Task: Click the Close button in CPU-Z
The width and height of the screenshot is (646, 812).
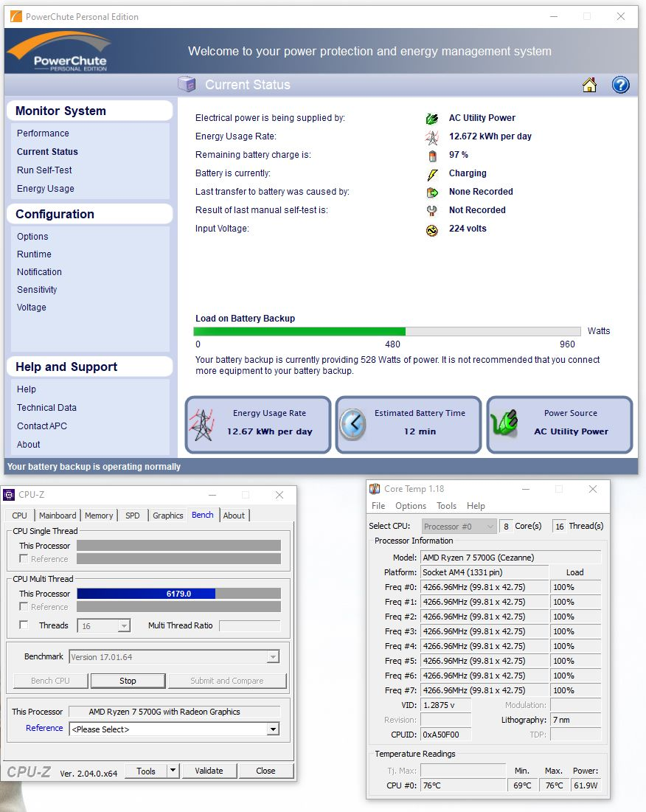Action: coord(265,771)
